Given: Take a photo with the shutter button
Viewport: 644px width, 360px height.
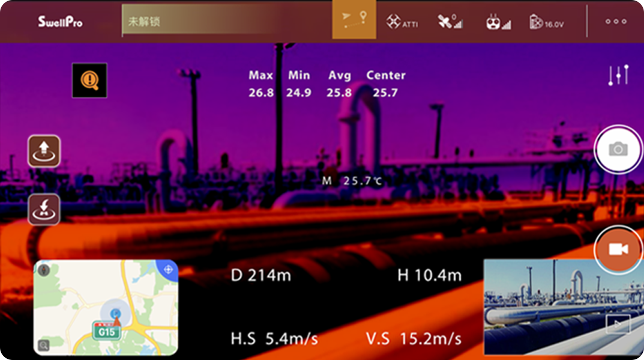Looking at the screenshot, I should tap(618, 150).
